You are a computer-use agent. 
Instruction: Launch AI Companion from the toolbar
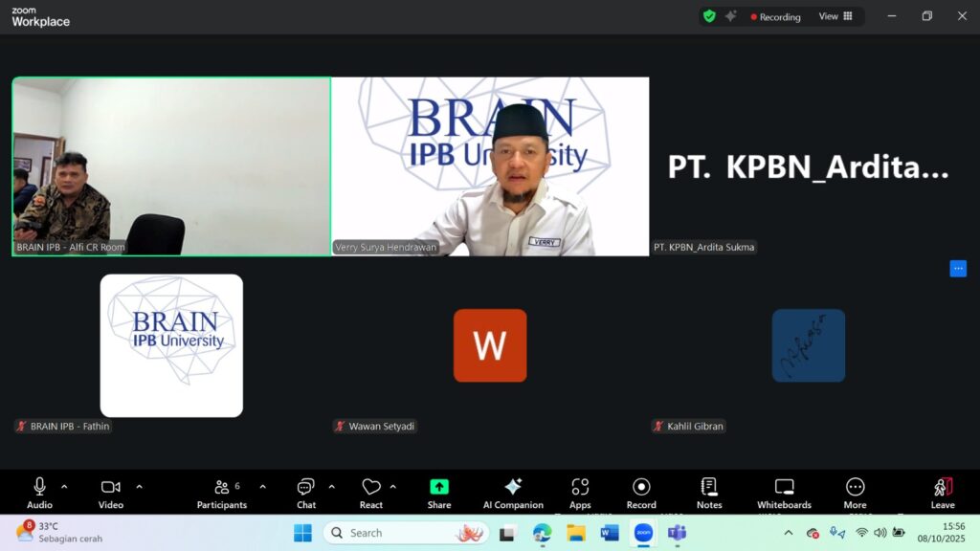coord(513,492)
